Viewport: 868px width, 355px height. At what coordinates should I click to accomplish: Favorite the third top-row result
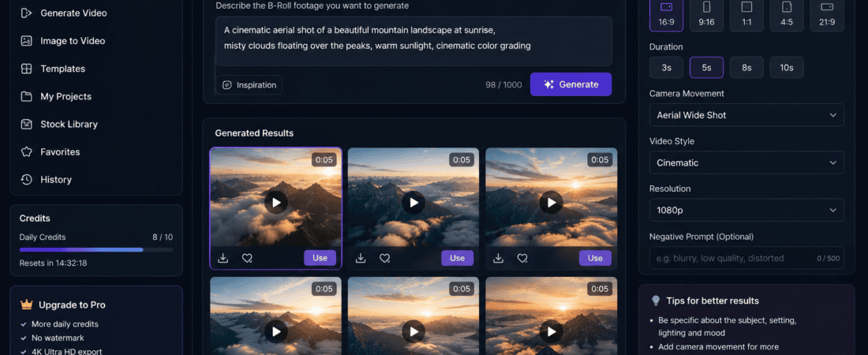coord(522,258)
